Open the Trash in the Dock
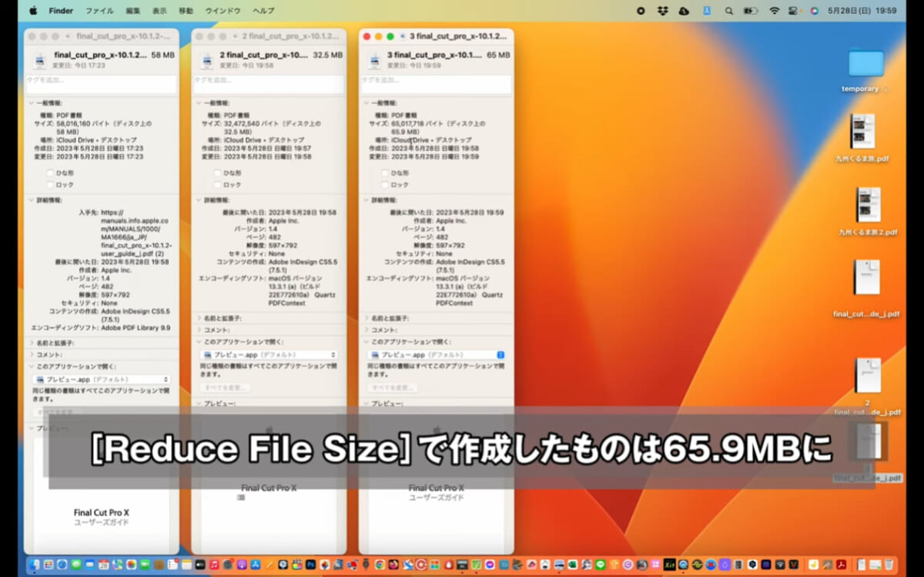 [x=889, y=565]
